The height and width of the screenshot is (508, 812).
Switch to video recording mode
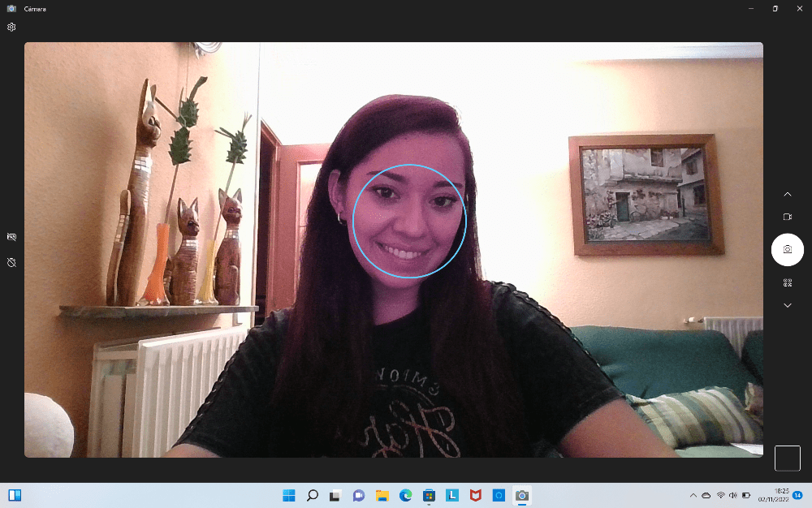[787, 217]
